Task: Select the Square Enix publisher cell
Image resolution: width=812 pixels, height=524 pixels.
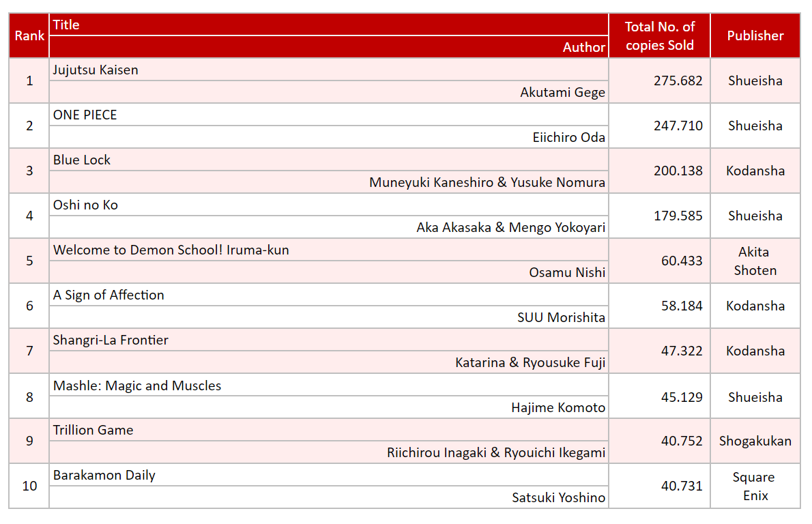Action: pos(755,486)
